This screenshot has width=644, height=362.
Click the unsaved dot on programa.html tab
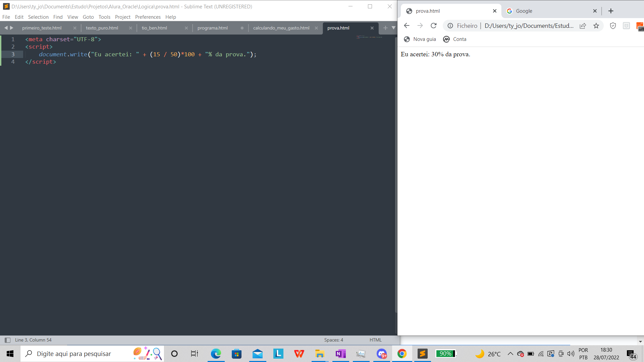[x=242, y=28]
